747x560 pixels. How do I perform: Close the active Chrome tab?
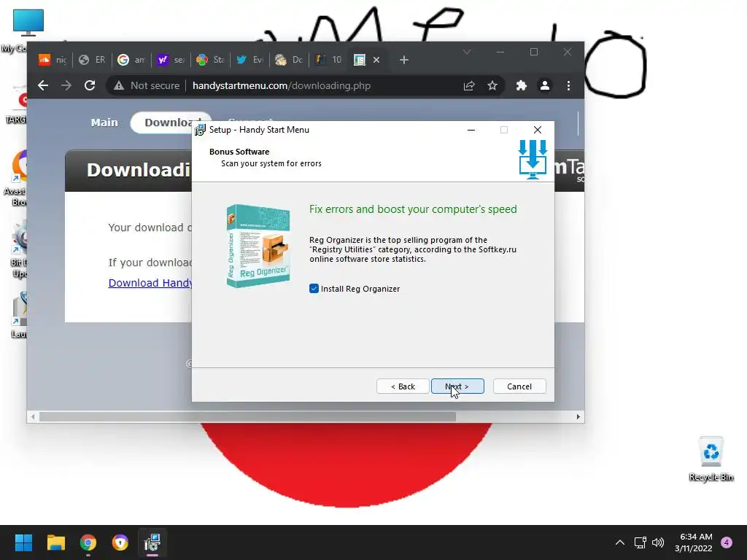(376, 60)
